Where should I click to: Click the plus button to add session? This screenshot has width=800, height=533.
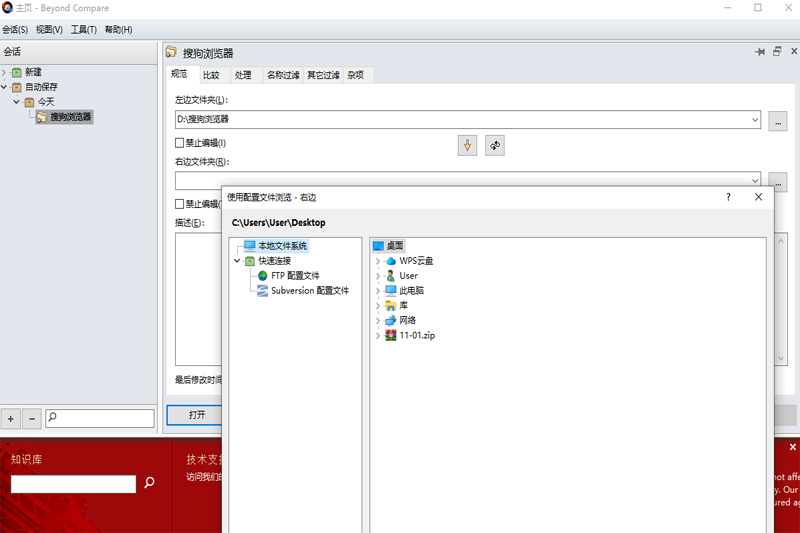(11, 419)
